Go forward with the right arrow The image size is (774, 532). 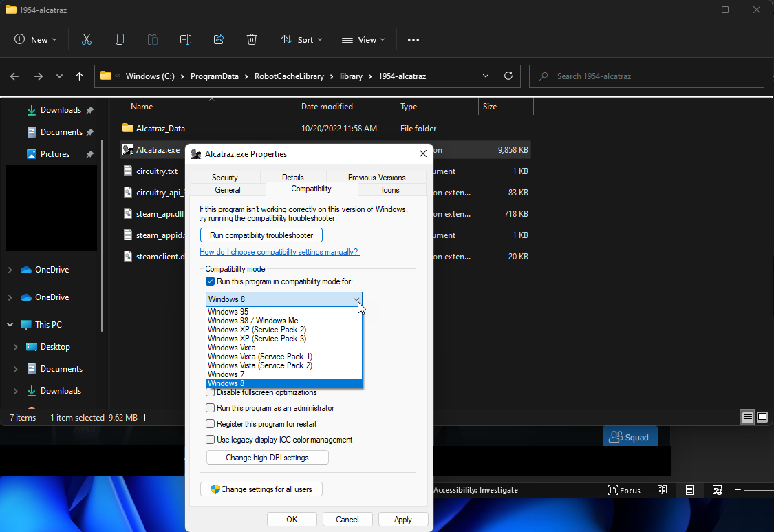tap(38, 76)
